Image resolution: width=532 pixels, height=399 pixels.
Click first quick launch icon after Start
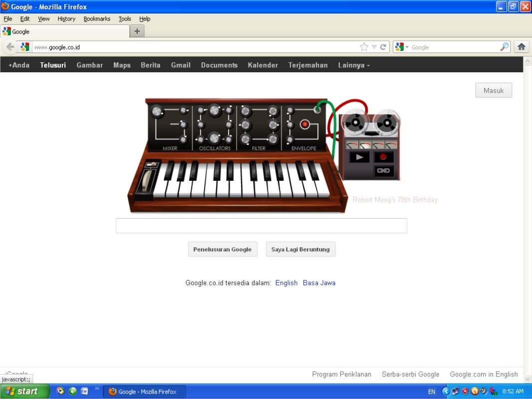pyautogui.click(x=60, y=391)
